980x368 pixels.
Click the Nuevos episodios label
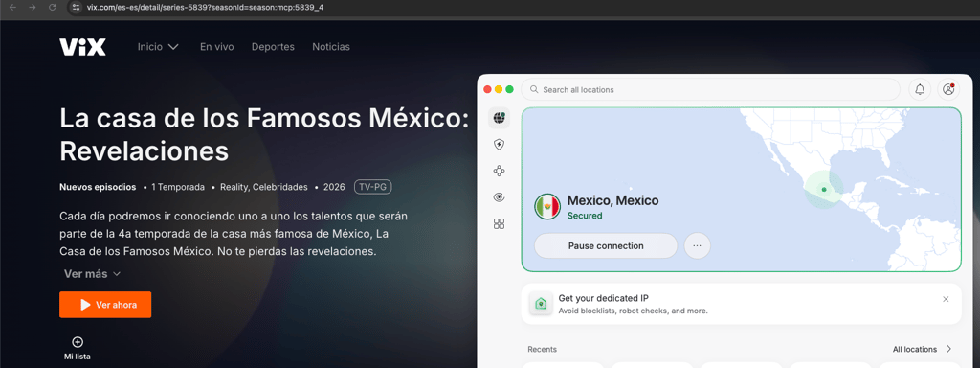[98, 187]
